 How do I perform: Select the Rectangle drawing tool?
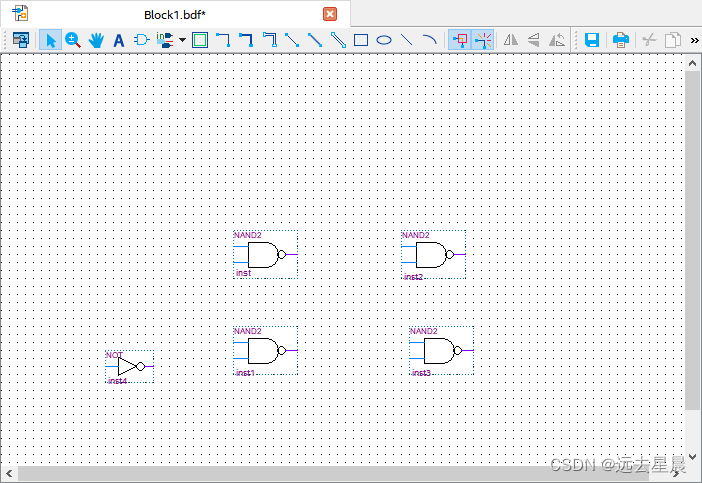(361, 40)
